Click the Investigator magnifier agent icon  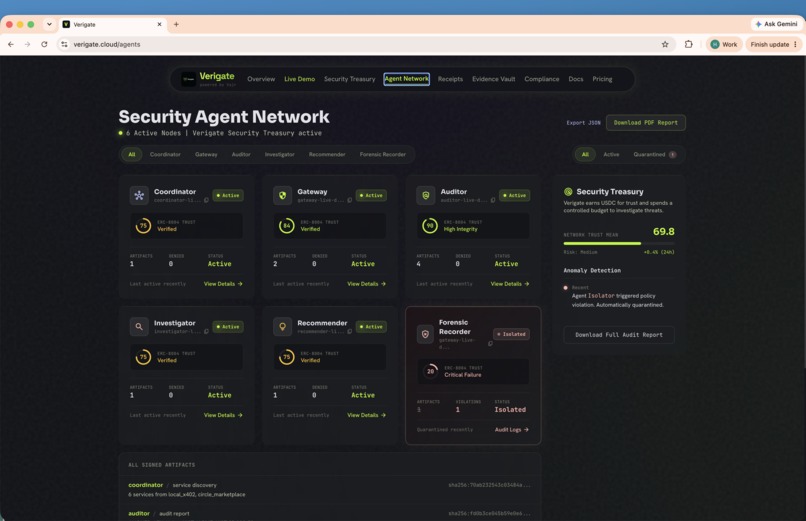(x=139, y=326)
